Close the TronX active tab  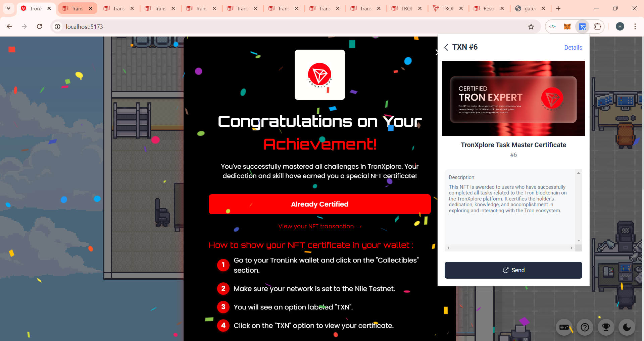click(49, 8)
